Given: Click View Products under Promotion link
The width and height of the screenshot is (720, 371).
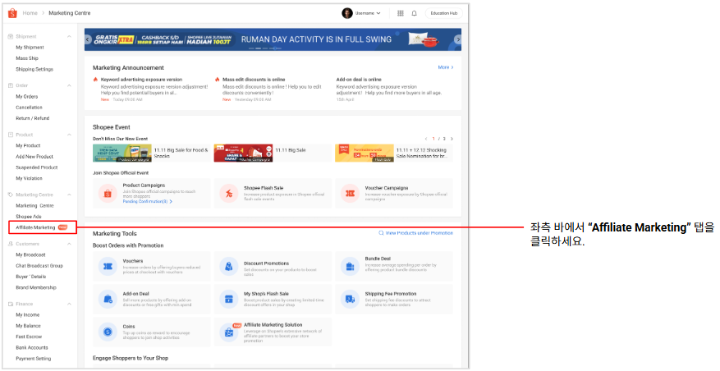Looking at the screenshot, I should point(416,233).
